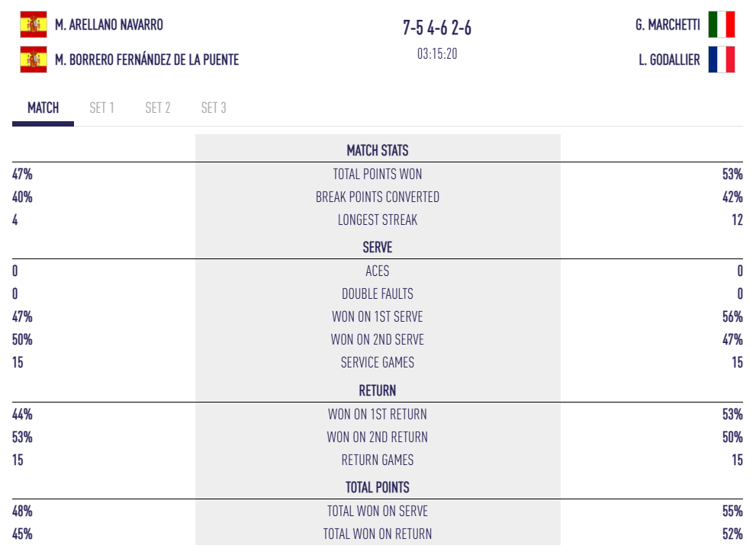Click the Italian flag next to G. Marchetti
756x555 pixels.
[721, 24]
